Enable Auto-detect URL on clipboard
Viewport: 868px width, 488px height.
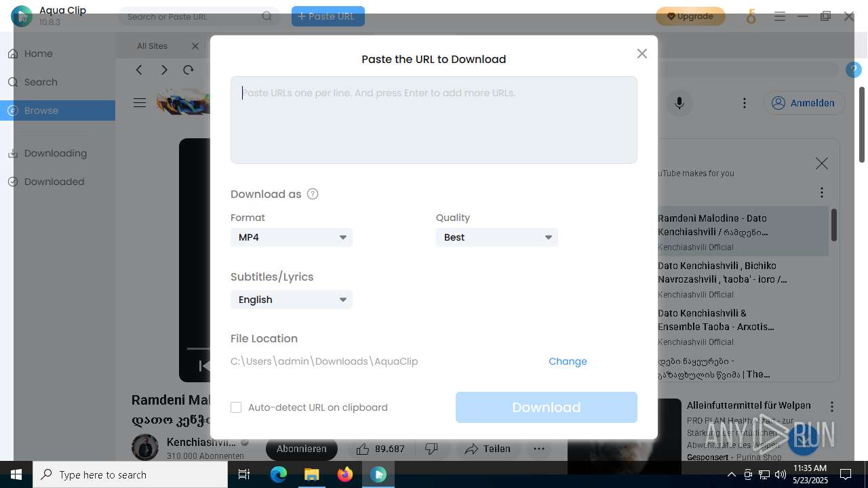[236, 407]
